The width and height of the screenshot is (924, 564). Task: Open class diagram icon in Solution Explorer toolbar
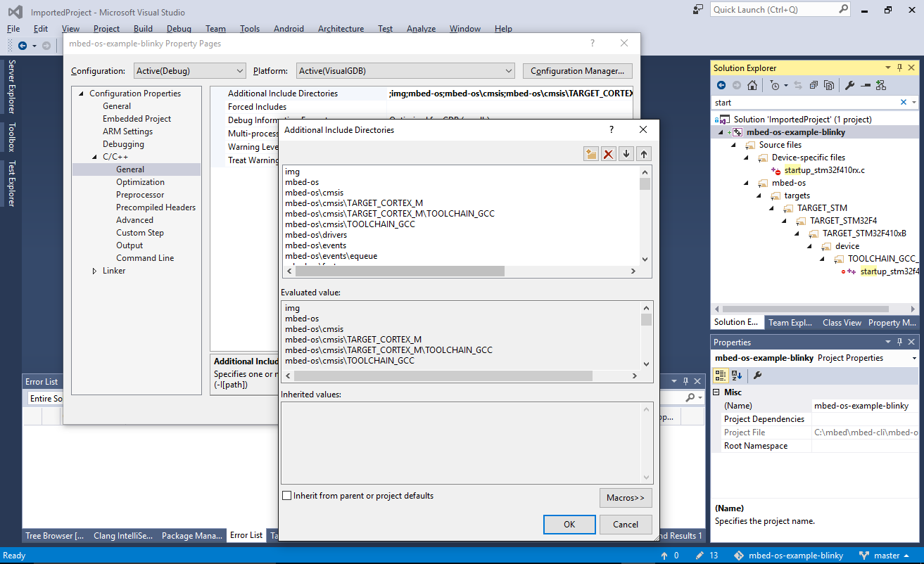click(880, 85)
